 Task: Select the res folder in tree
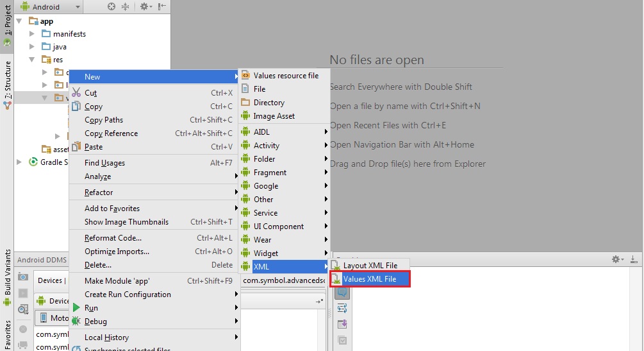58,60
